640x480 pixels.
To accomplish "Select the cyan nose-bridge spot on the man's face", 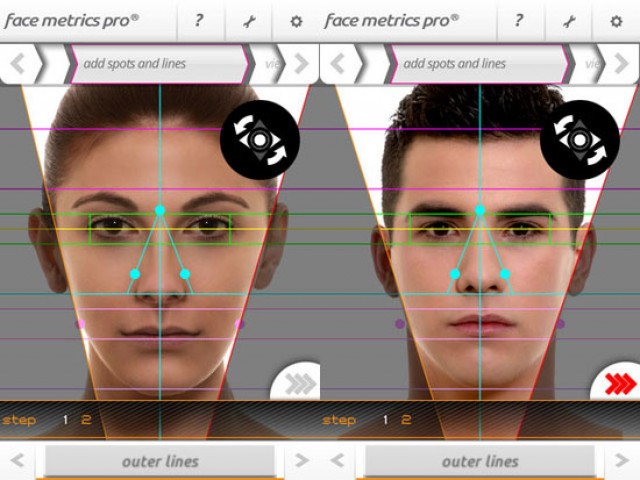I will 480,210.
